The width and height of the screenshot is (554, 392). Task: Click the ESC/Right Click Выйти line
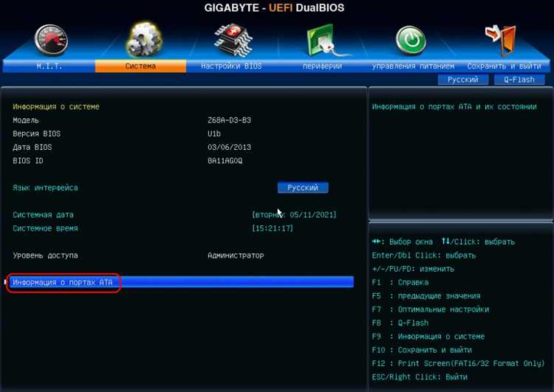[420, 377]
